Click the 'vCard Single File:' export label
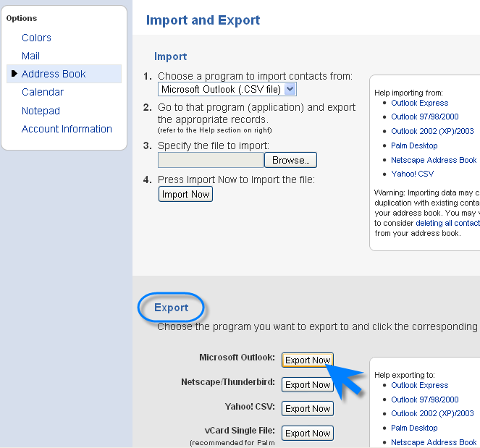The image size is (480, 448). tap(240, 430)
